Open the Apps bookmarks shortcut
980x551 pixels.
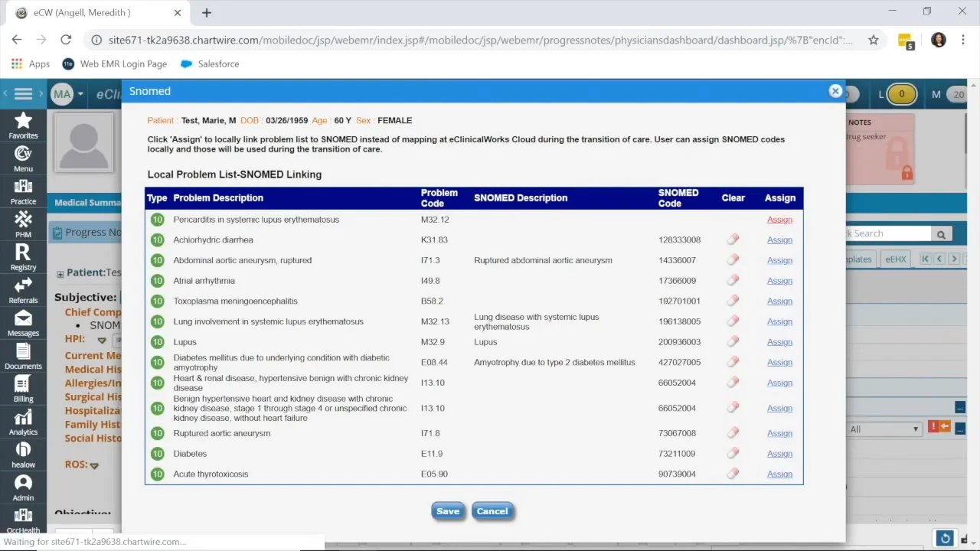(x=31, y=64)
